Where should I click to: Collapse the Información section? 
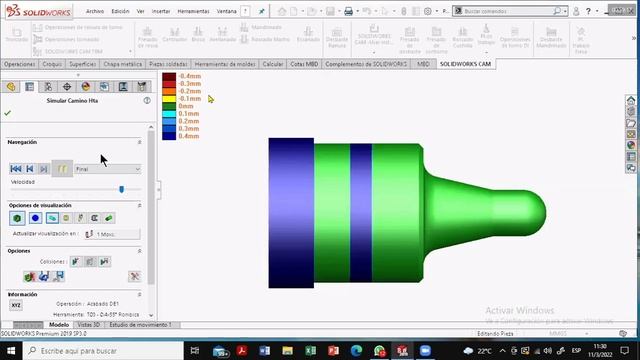click(x=140, y=294)
